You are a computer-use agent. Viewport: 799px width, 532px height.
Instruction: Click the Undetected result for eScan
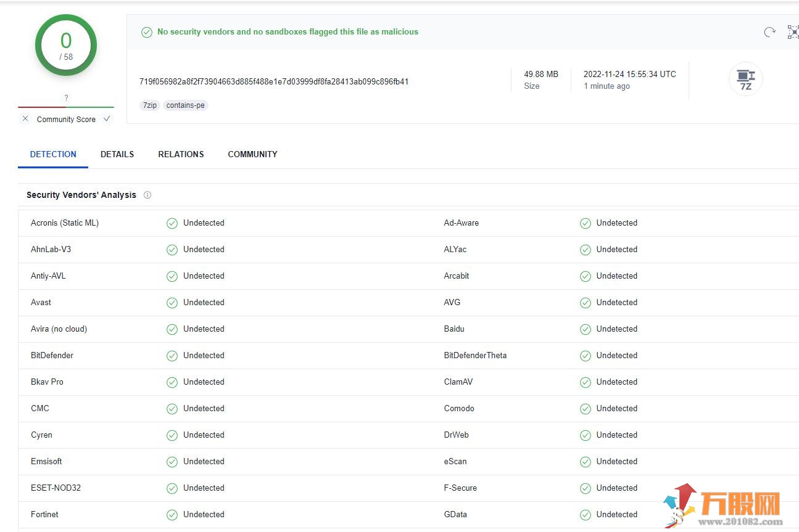pyautogui.click(x=617, y=461)
